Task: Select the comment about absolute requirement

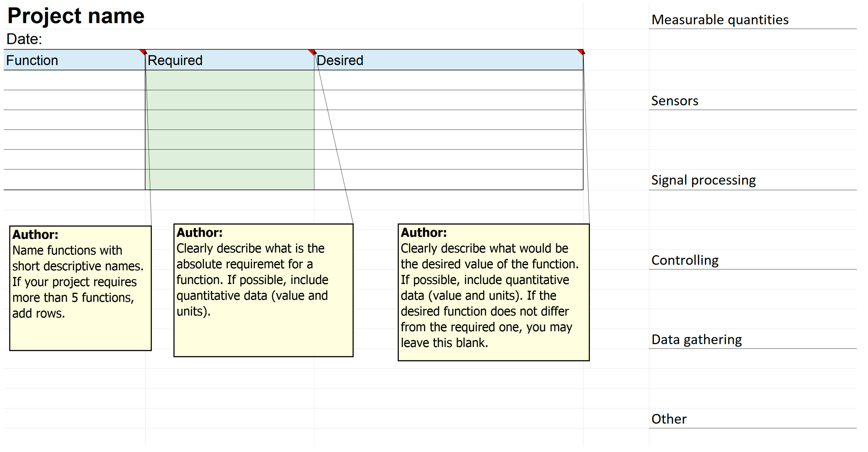Action: coord(263,290)
